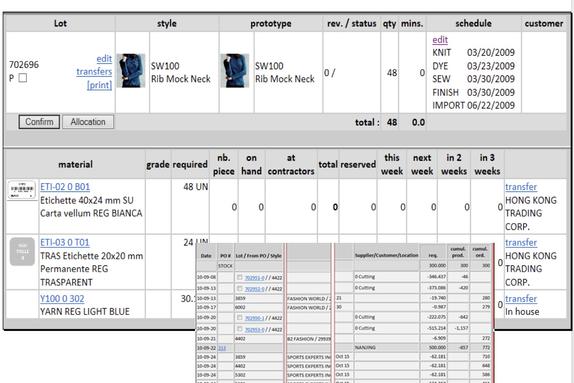This screenshot has height=383, width=574.
Task: Check the box on the 10-09-13 Cutting row
Action: click(240, 289)
